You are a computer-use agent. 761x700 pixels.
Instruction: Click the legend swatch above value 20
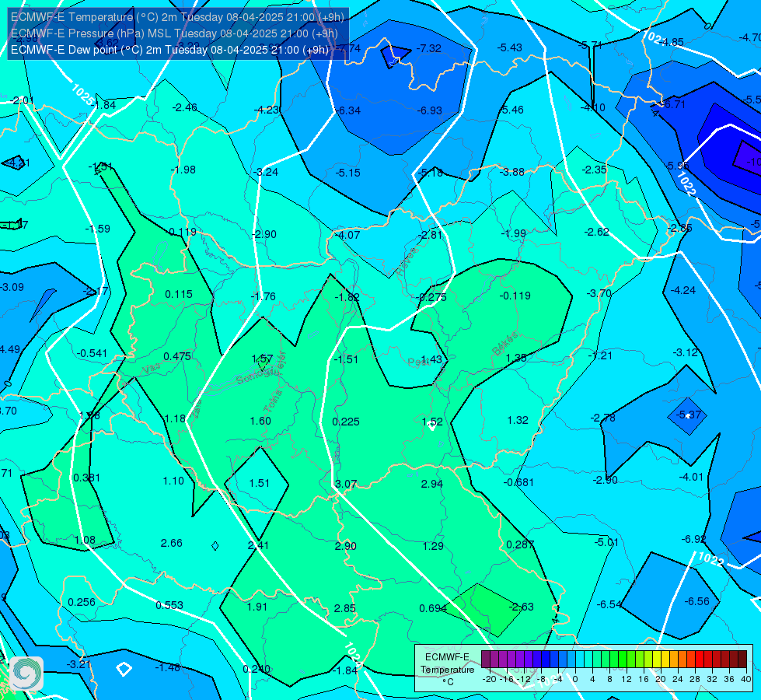[x=657, y=660]
